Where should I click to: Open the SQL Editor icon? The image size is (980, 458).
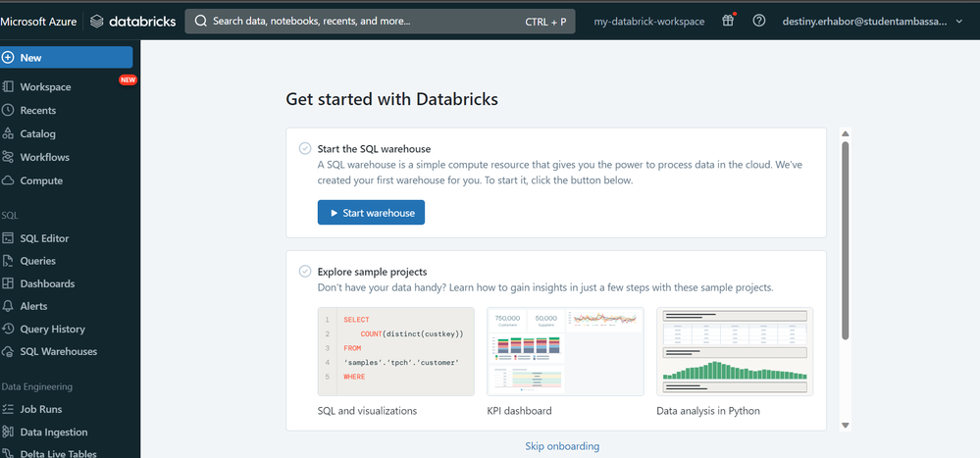(x=8, y=238)
